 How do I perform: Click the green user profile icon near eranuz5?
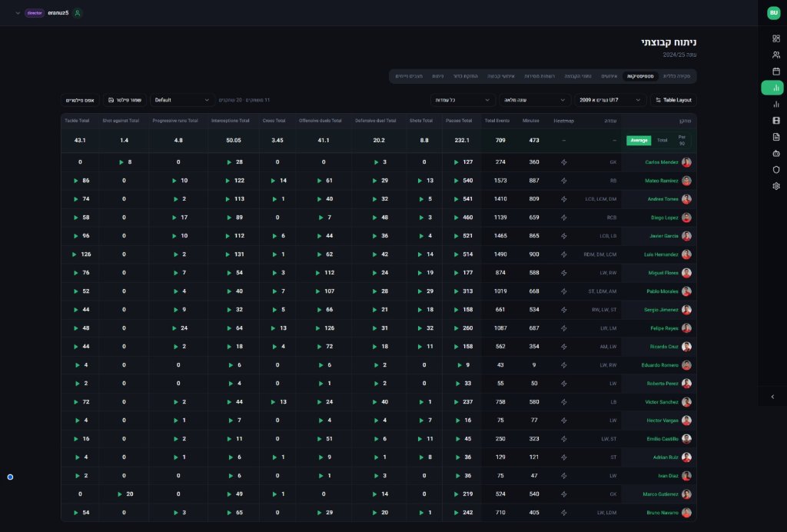click(78, 13)
